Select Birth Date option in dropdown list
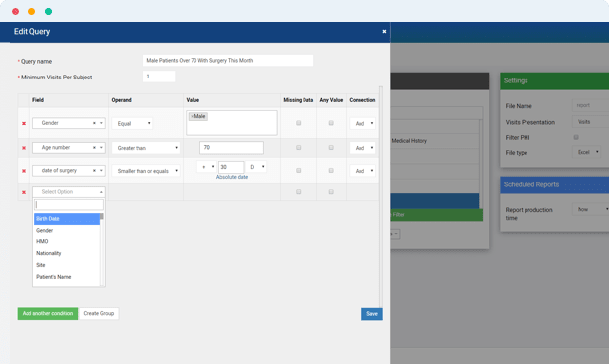This screenshot has width=609, height=364. 67,219
